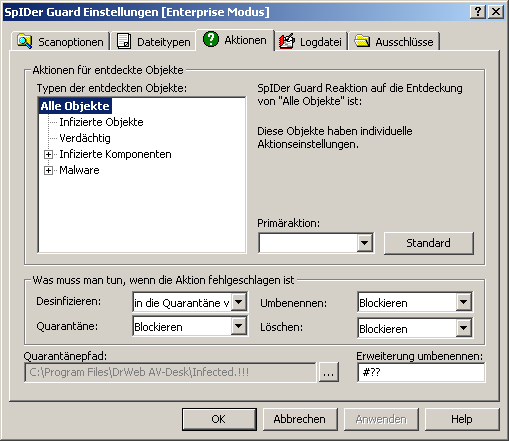509x441 pixels.
Task: Open the Primäraktion dropdown
Action: [364, 243]
